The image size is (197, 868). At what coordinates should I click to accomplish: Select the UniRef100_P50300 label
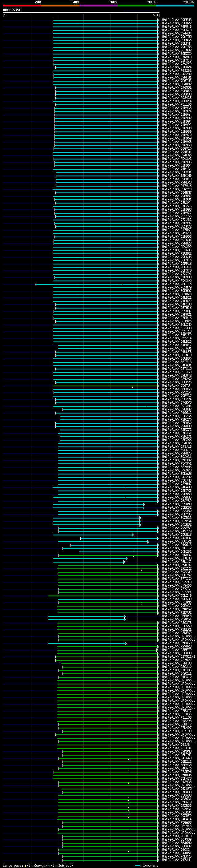176,281
